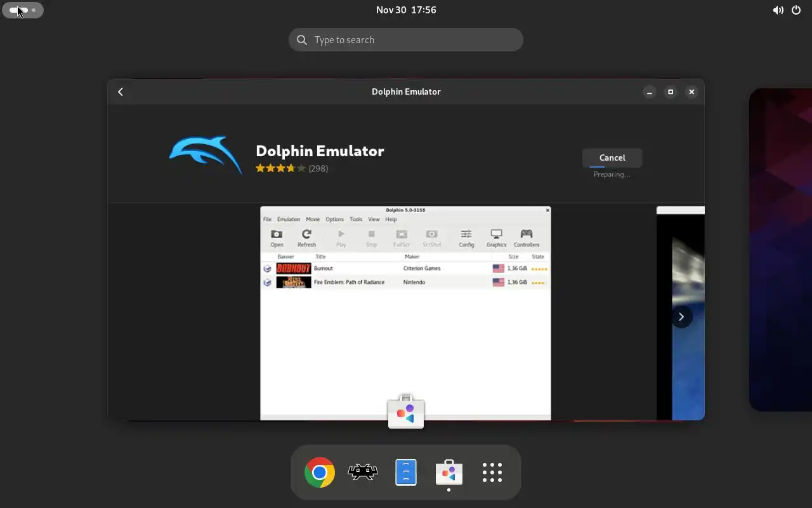The image size is (812, 508).
Task: Open the Dolphin main window screenshot
Action: (405, 313)
